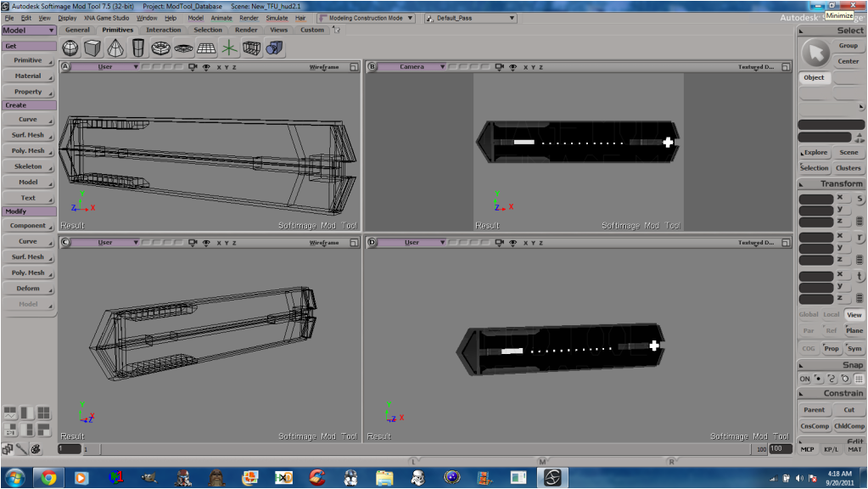Open viewport B Camera view dropdown
This screenshot has height=489, width=868.
pyautogui.click(x=412, y=67)
